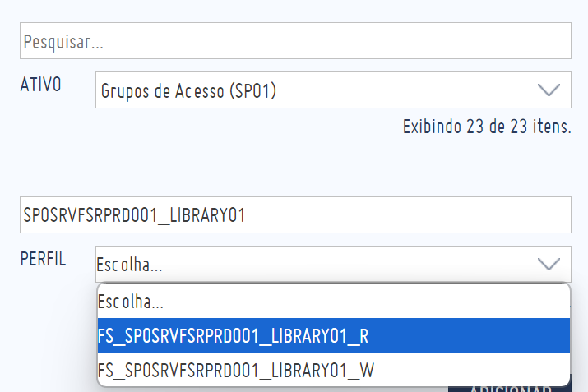Focus the SPOSRVFSRPRD001_LIBRARY01 text field
Screen dimensions: 588x392
click(295, 214)
